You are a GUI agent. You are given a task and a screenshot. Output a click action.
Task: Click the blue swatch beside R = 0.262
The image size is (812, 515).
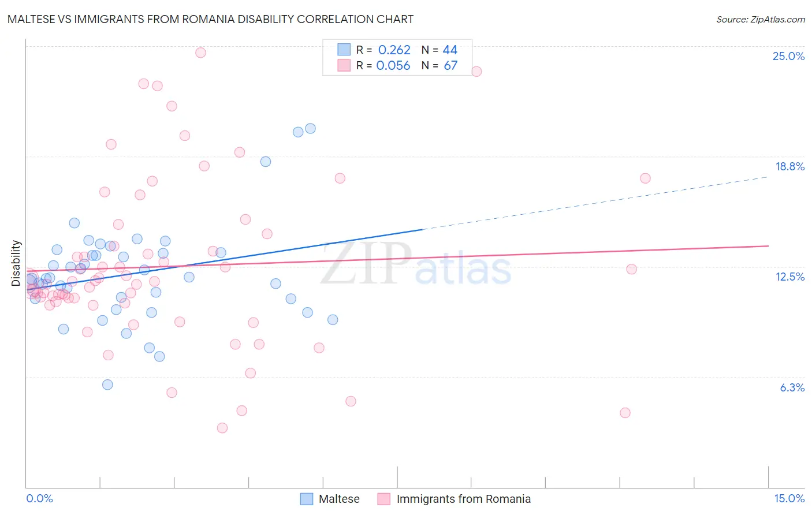[x=344, y=50]
